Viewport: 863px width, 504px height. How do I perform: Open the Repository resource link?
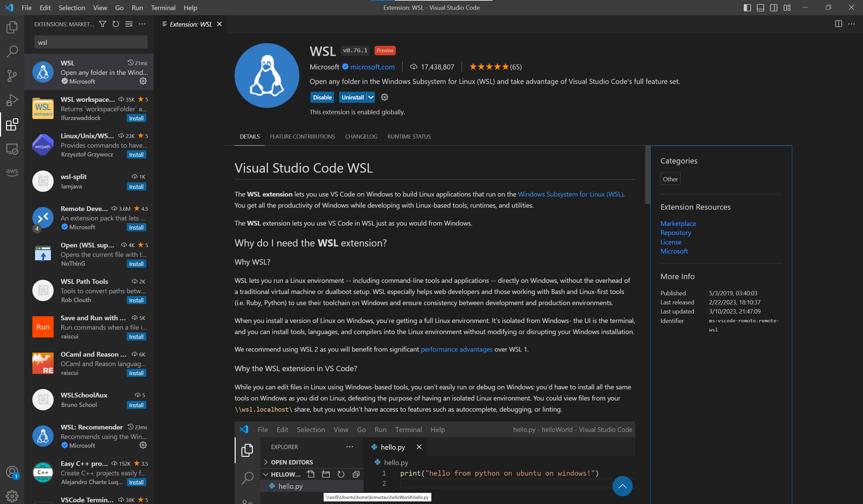(x=676, y=233)
